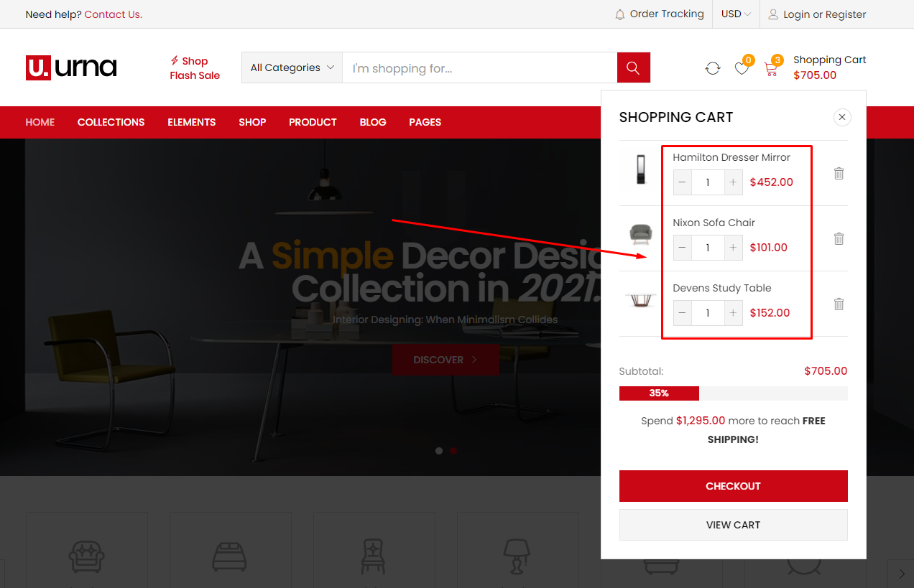Open the BLOG menu item

pyautogui.click(x=373, y=122)
